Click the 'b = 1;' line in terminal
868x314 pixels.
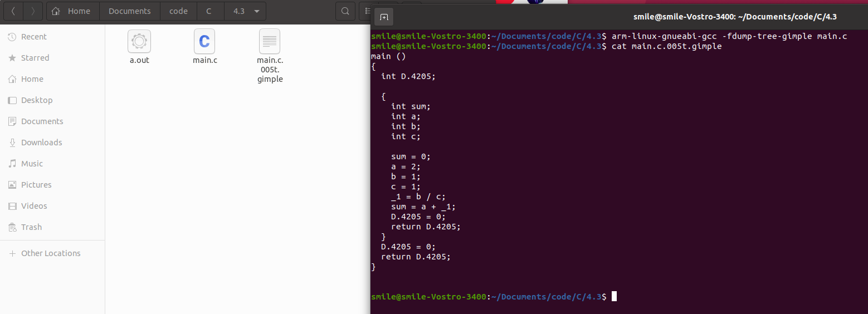(406, 176)
